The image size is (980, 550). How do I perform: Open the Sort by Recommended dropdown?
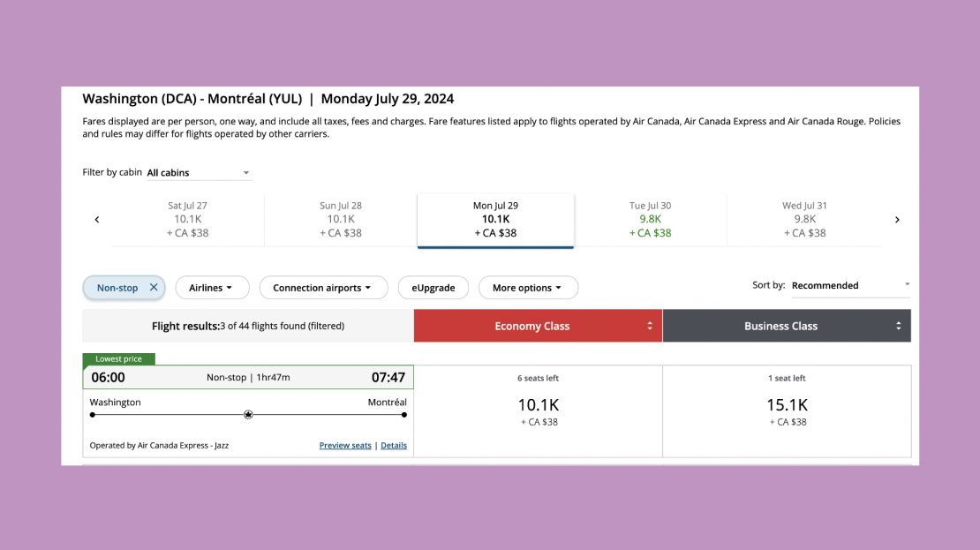[x=850, y=285]
